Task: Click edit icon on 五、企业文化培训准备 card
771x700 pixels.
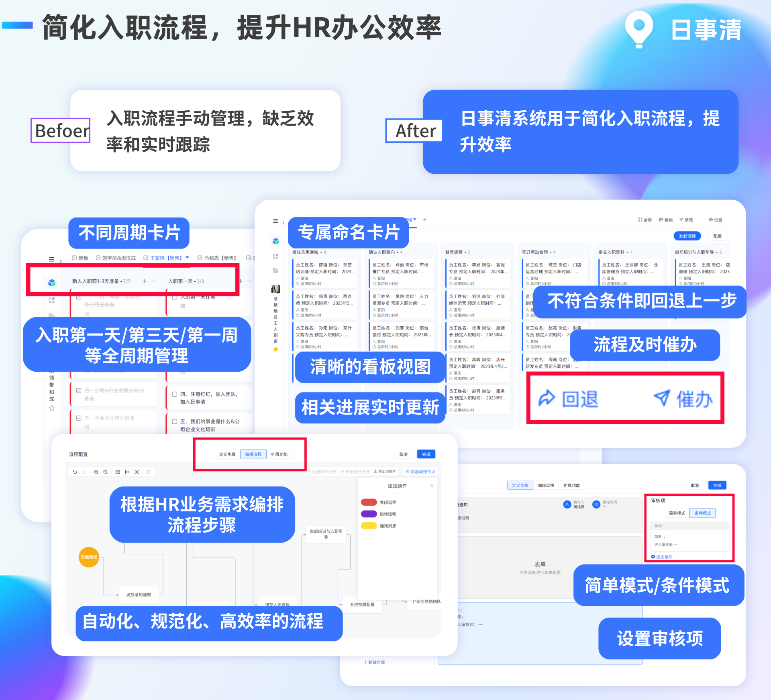Action: coord(87,427)
